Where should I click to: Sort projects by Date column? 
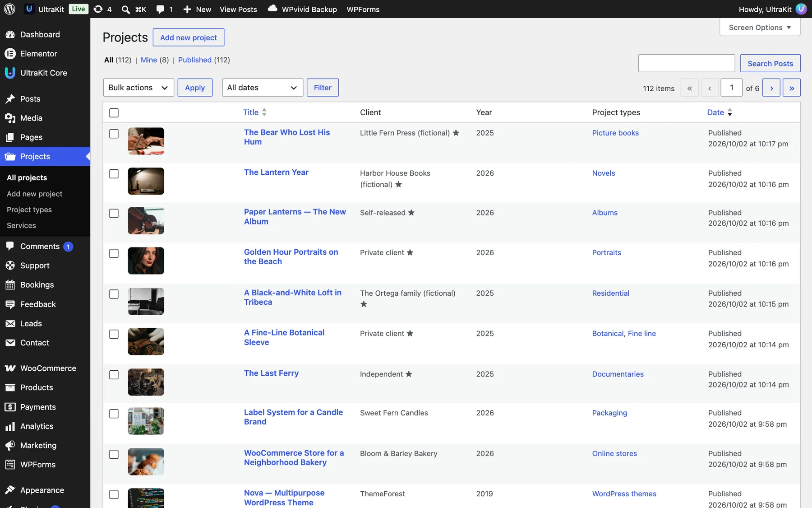tap(720, 112)
